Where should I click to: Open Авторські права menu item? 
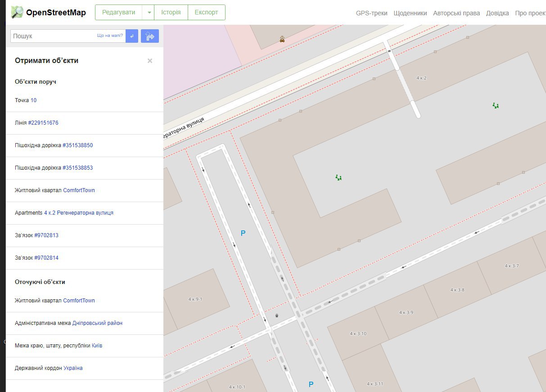coord(456,13)
